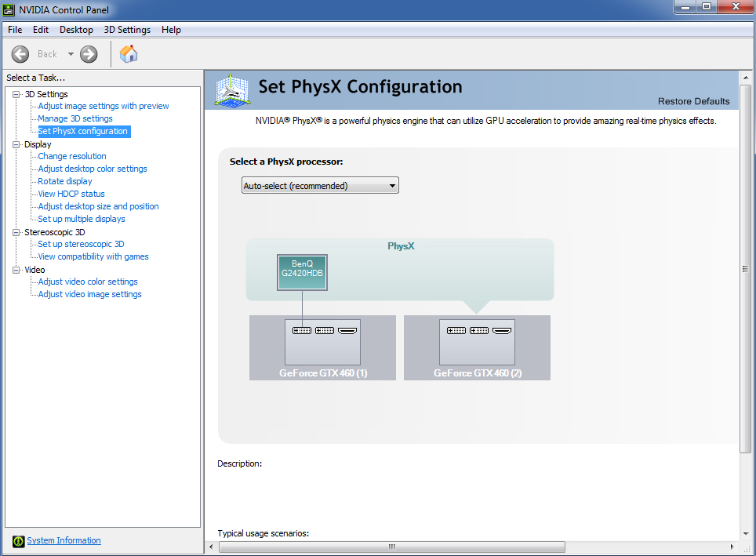Click the Display tree heading

(x=38, y=144)
